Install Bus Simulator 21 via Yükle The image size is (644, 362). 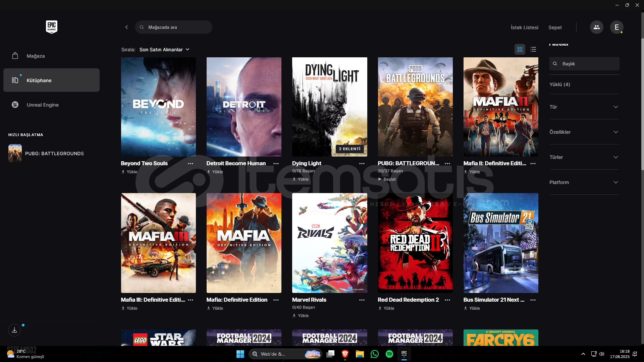coord(472,308)
